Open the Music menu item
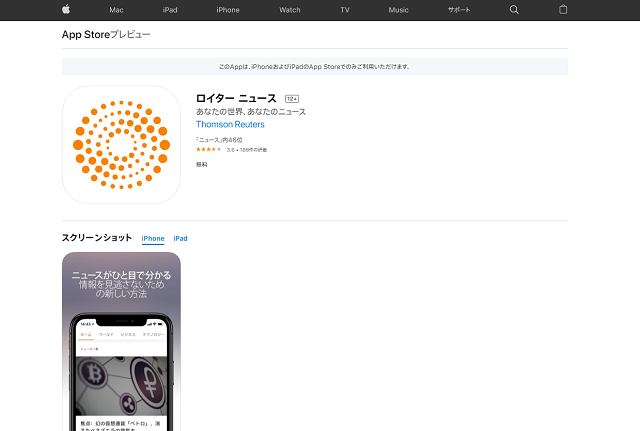 [x=398, y=10]
